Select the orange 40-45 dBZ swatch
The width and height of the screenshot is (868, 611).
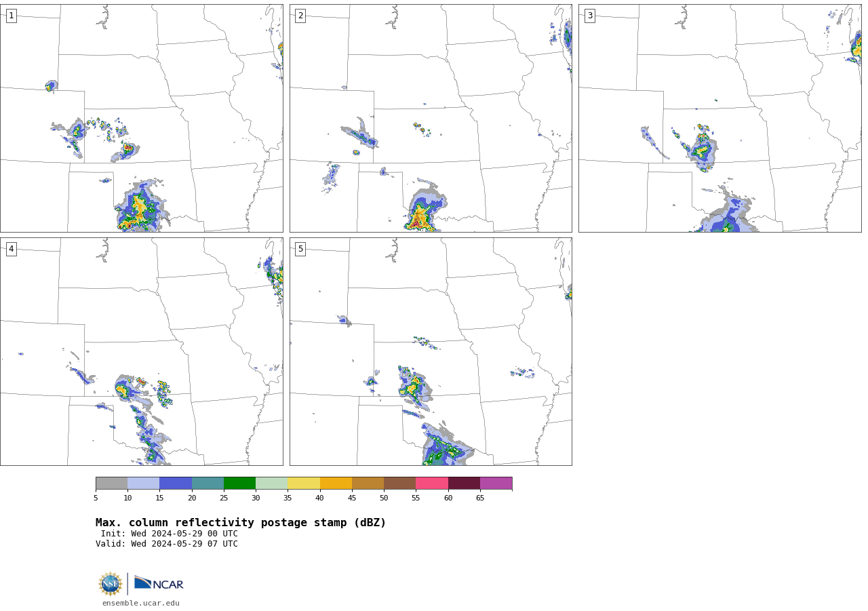[336, 484]
